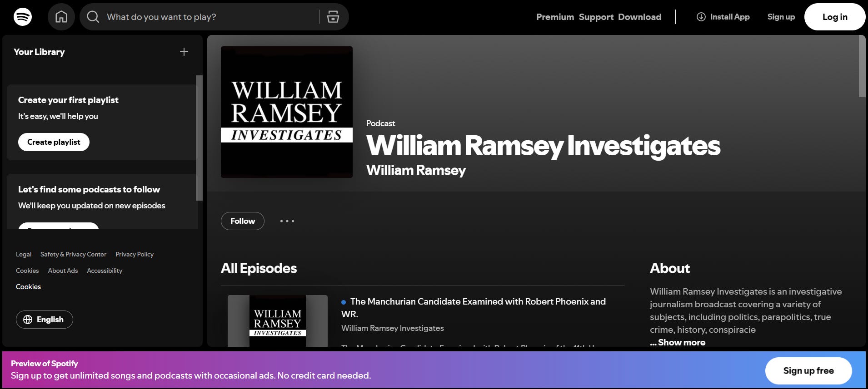
Task: Open Safety & Privacy Center link
Action: (73, 254)
